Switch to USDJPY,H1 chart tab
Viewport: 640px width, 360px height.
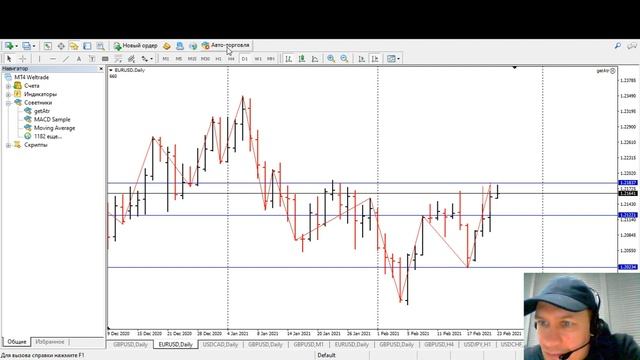tap(477, 344)
